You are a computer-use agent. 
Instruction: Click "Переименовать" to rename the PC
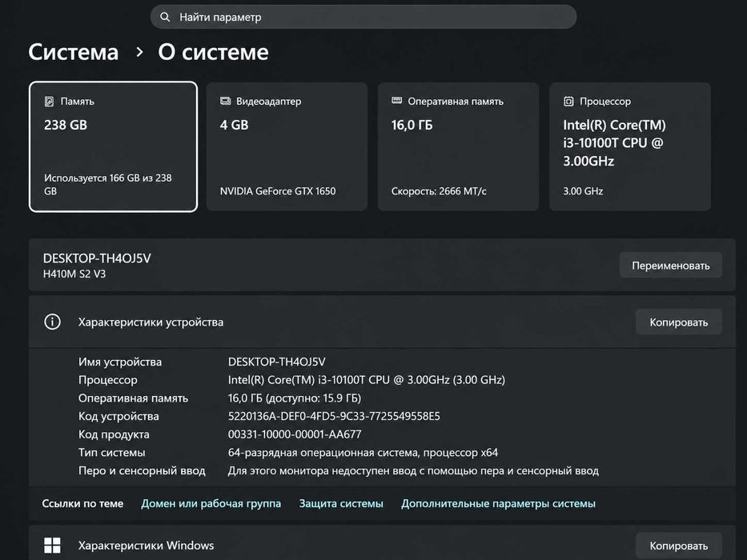click(671, 266)
